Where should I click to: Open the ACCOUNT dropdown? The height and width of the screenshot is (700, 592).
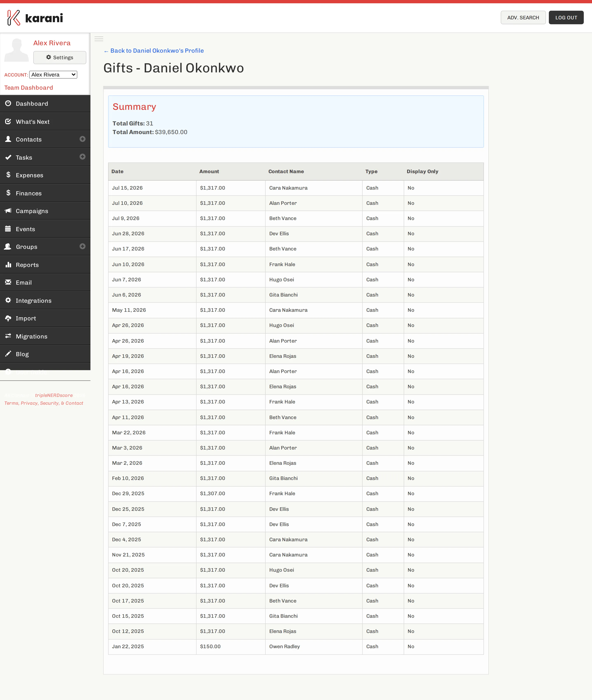tap(53, 74)
